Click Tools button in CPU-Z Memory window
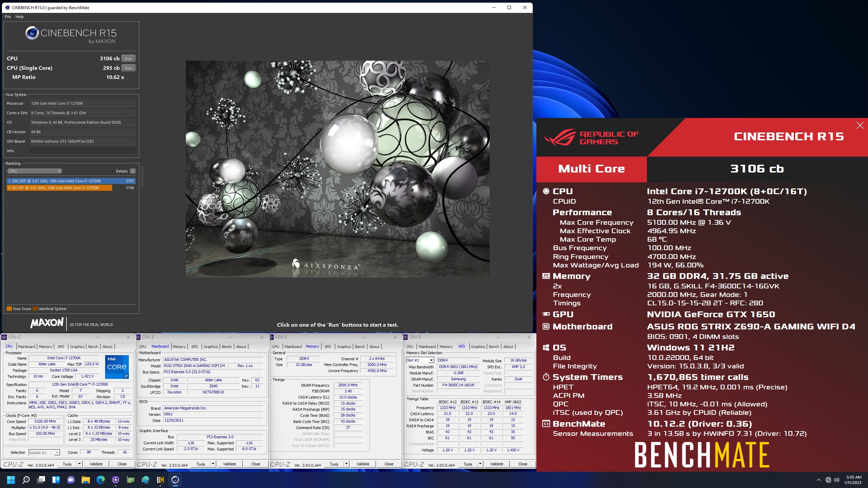 334,464
